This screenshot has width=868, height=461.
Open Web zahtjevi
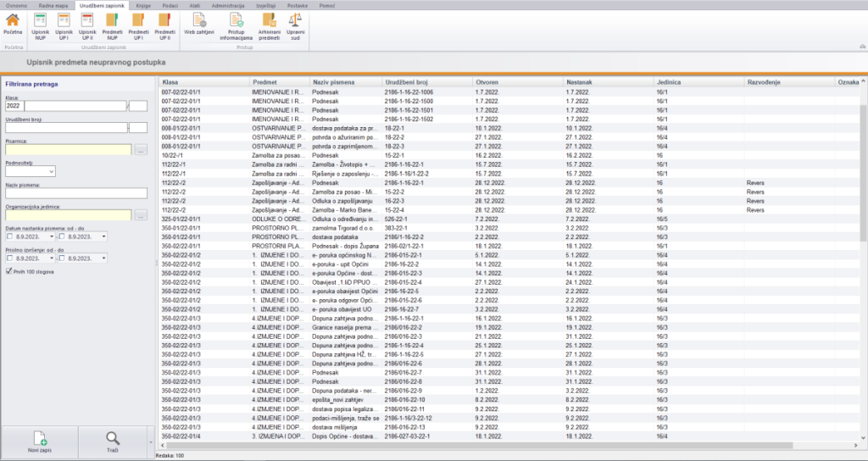tap(199, 25)
